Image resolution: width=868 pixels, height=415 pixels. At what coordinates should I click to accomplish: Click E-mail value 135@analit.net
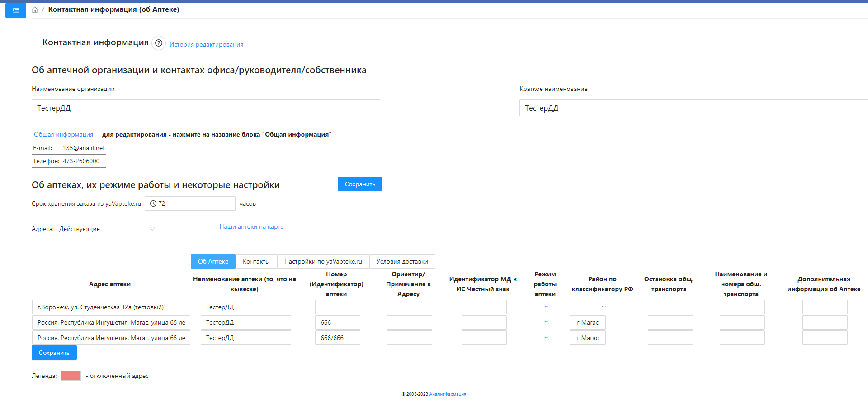click(x=84, y=148)
